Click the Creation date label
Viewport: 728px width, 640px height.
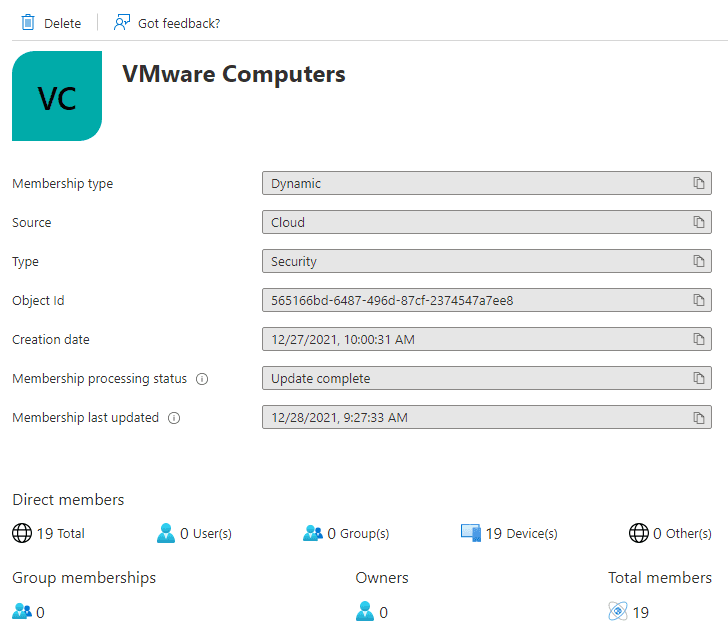(51, 340)
